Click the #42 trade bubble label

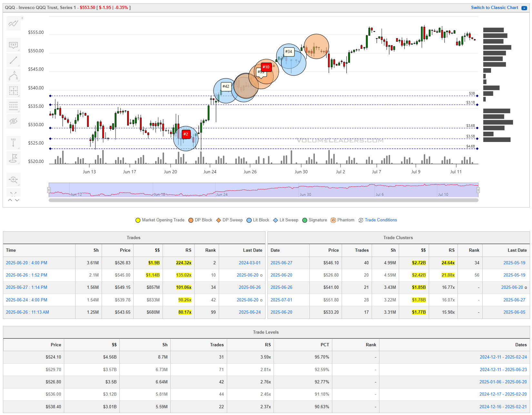coord(226,86)
